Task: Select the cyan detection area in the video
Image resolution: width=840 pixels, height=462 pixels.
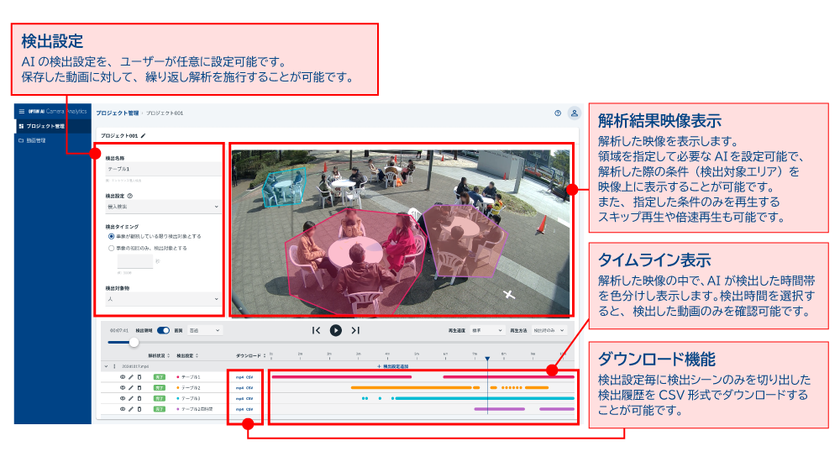Action: (284, 188)
